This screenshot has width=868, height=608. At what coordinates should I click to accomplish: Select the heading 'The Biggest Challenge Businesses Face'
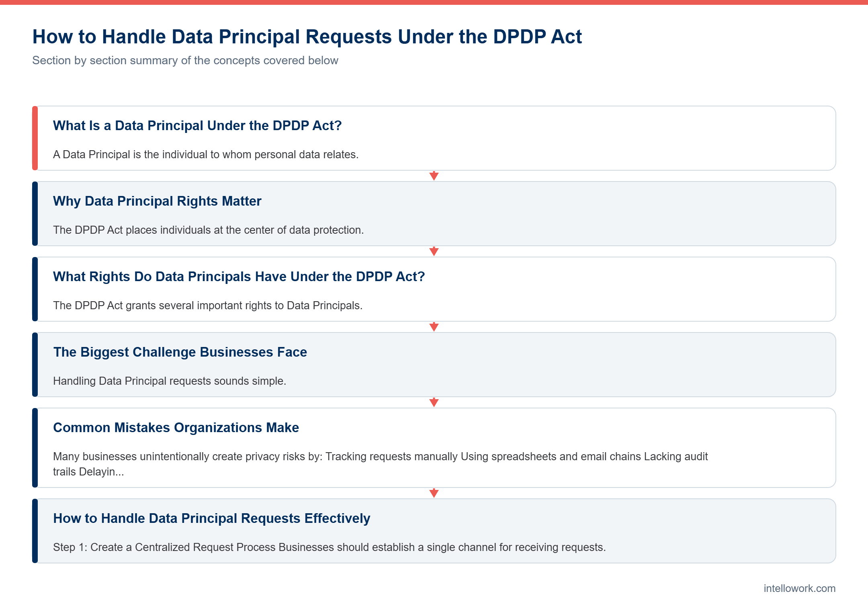click(180, 352)
